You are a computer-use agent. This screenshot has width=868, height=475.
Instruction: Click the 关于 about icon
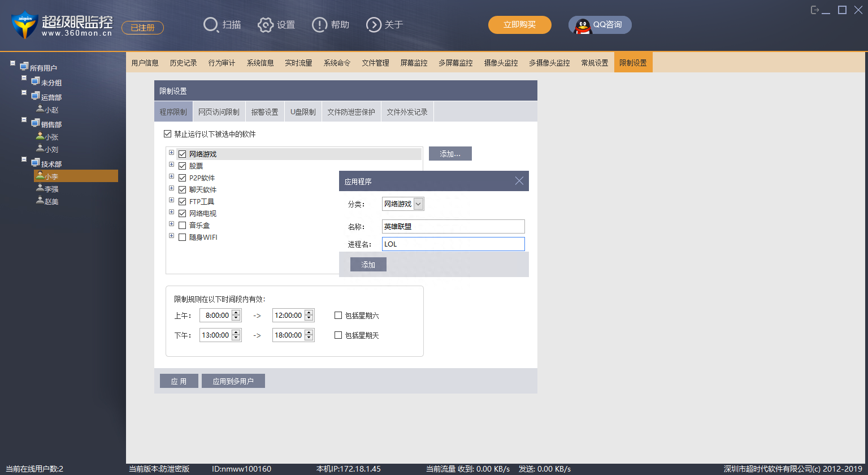coord(384,24)
